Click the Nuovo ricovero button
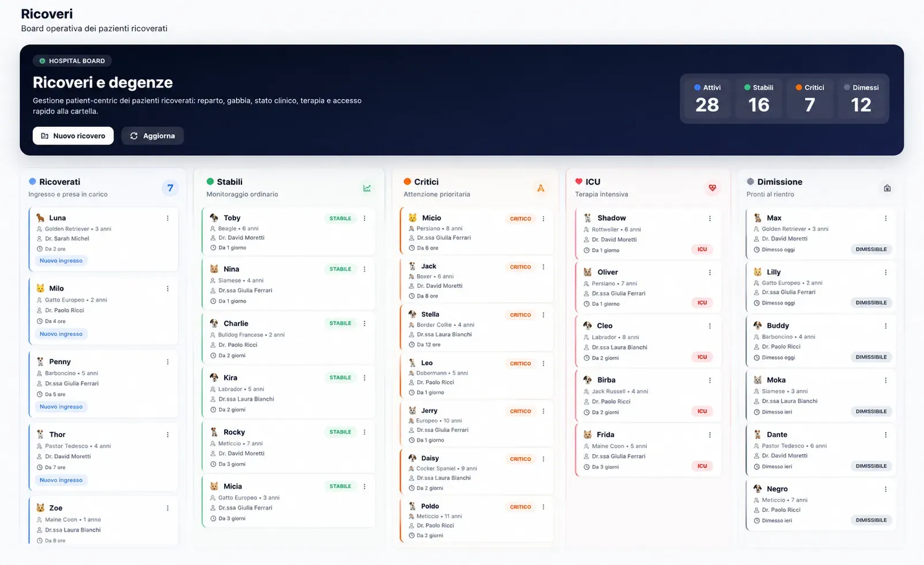This screenshot has width=924, height=565. (73, 136)
